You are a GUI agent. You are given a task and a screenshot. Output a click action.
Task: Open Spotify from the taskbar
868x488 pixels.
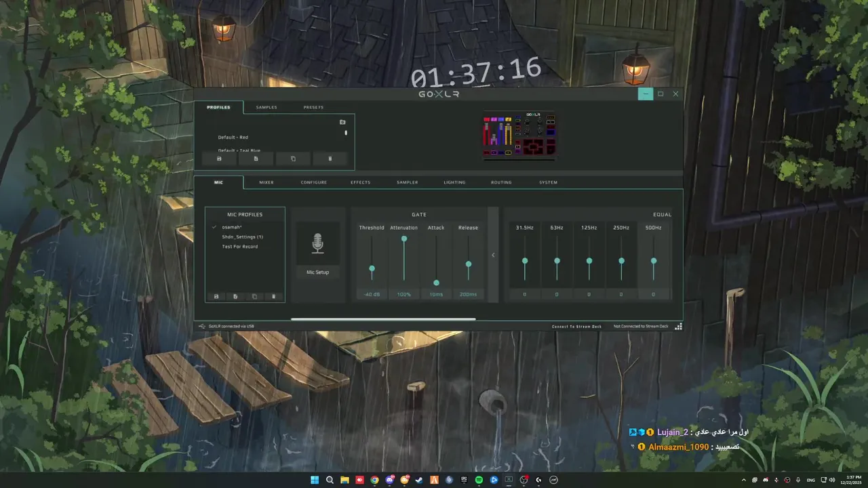coord(479,480)
